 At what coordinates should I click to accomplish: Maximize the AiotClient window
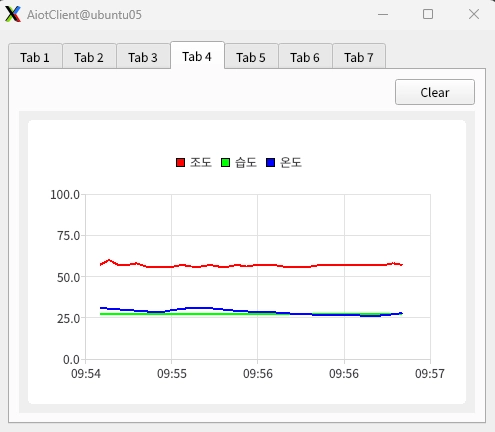[428, 14]
